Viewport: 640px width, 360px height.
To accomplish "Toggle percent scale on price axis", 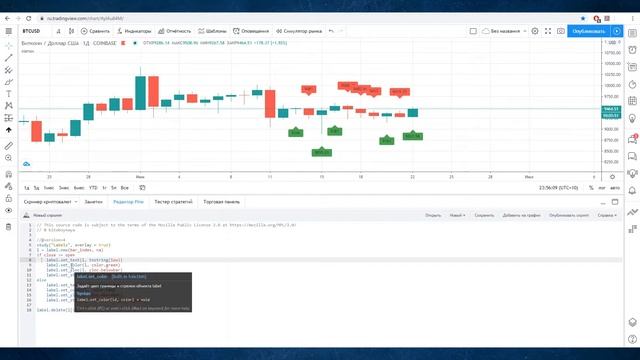I will click(591, 188).
